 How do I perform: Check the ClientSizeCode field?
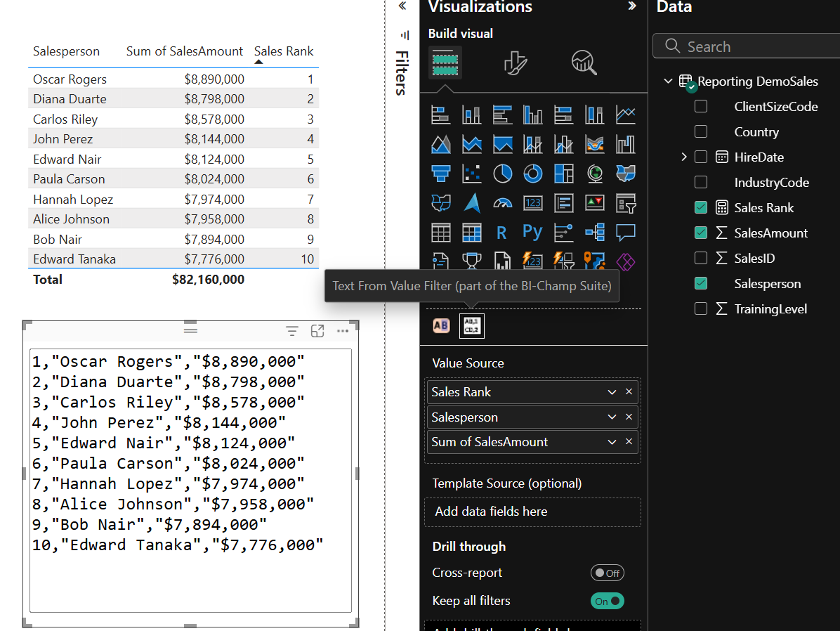701,106
